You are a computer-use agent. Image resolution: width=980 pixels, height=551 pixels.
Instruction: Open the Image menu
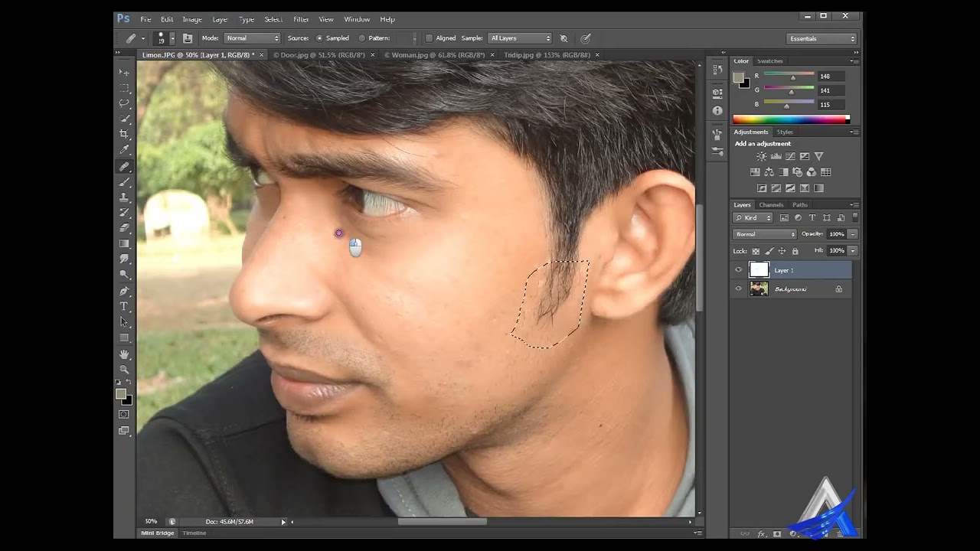tap(192, 19)
